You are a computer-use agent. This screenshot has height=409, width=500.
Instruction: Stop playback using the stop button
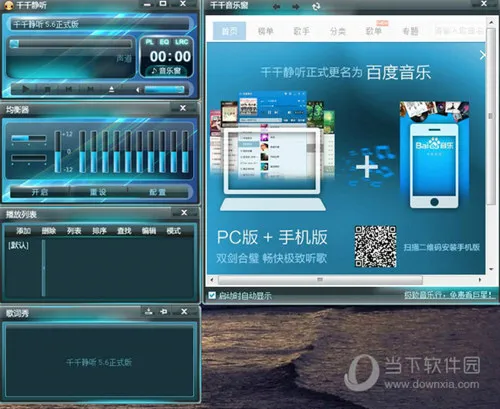(47, 89)
